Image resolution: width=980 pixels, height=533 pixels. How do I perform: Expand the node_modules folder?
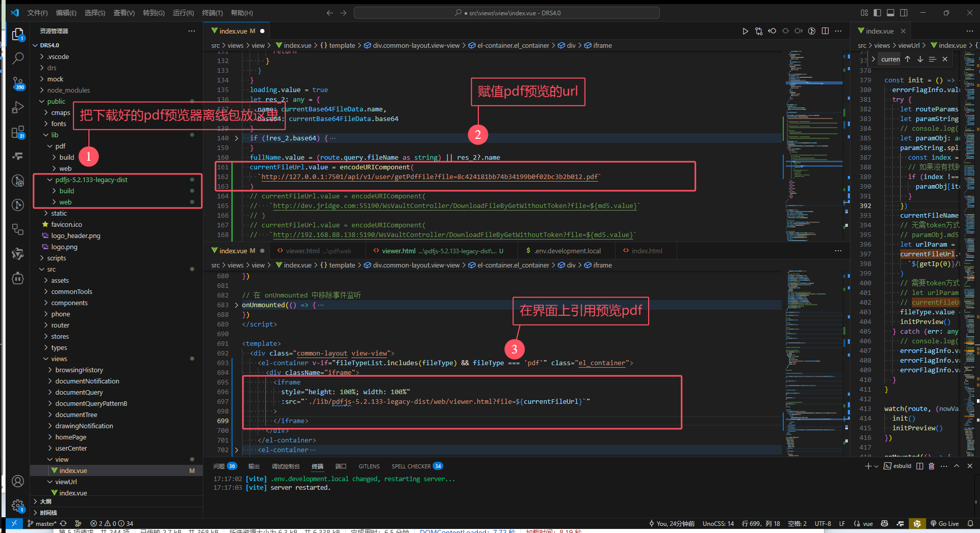69,90
